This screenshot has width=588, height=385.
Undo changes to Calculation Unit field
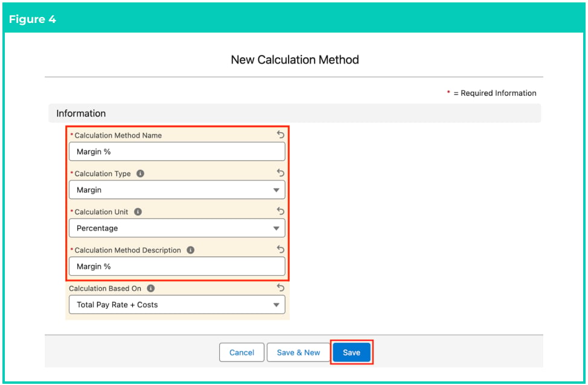click(x=281, y=211)
